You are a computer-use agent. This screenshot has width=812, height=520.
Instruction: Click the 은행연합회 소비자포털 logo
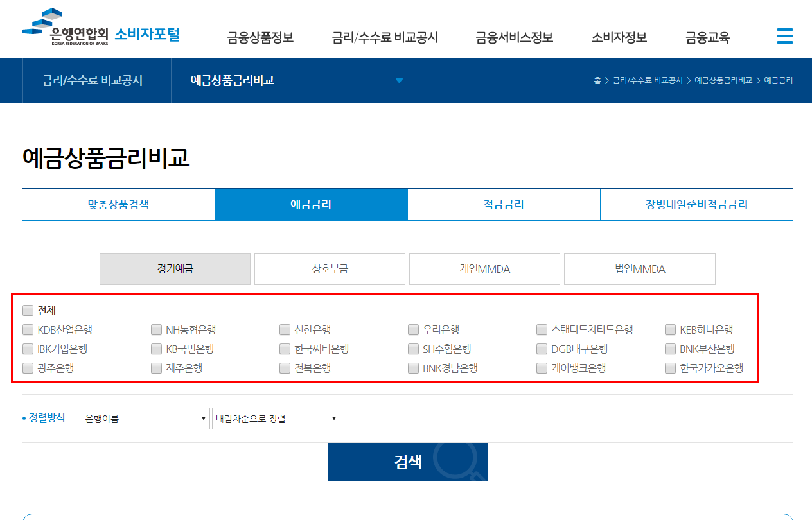pyautogui.click(x=101, y=28)
